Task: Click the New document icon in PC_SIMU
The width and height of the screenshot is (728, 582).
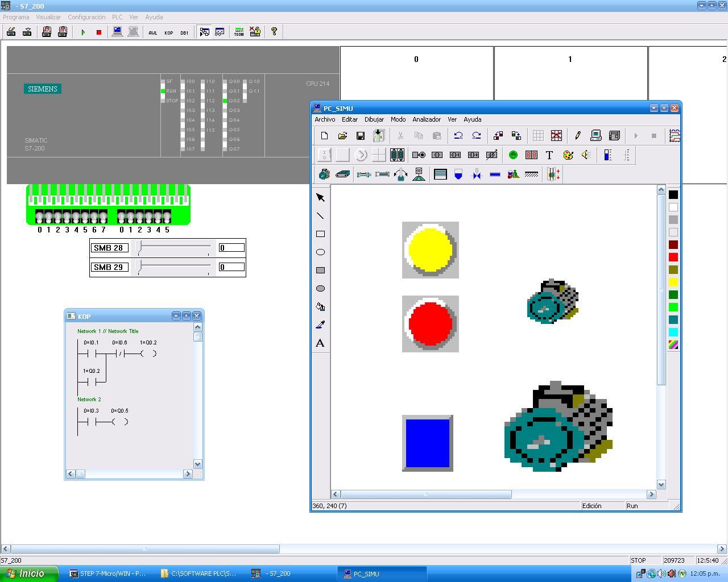Action: click(324, 136)
